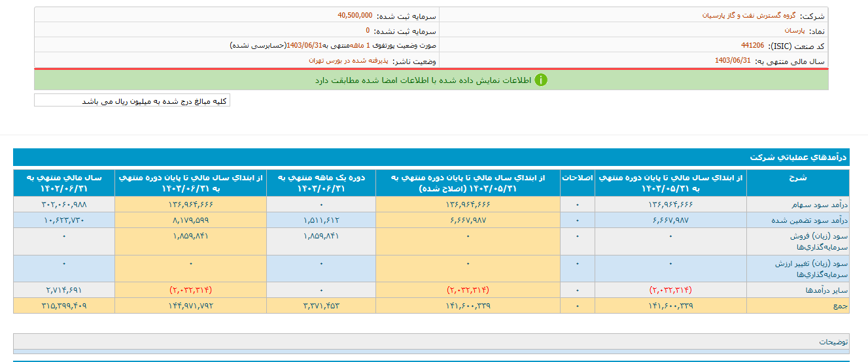Click the درآمدهای عملیاتی شرکت table title bar
Image resolution: width=868 pixels, height=362 pixels.
point(431,157)
